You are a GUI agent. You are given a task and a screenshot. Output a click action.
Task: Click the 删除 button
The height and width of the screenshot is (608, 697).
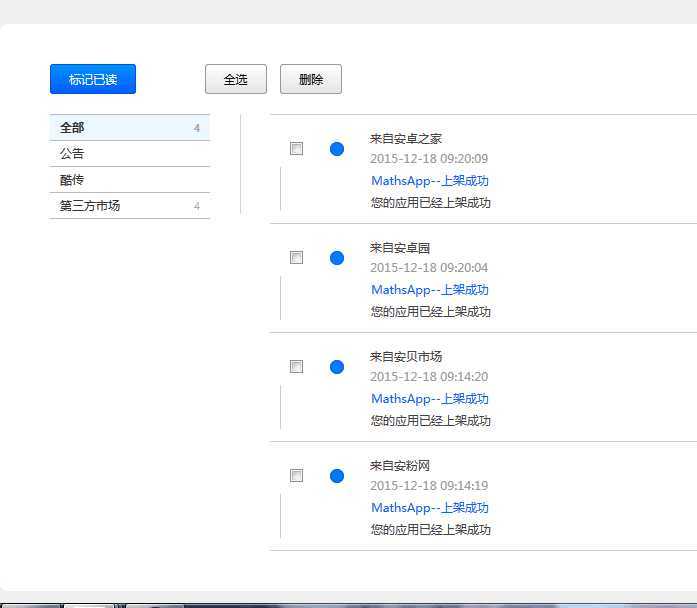[x=311, y=79]
